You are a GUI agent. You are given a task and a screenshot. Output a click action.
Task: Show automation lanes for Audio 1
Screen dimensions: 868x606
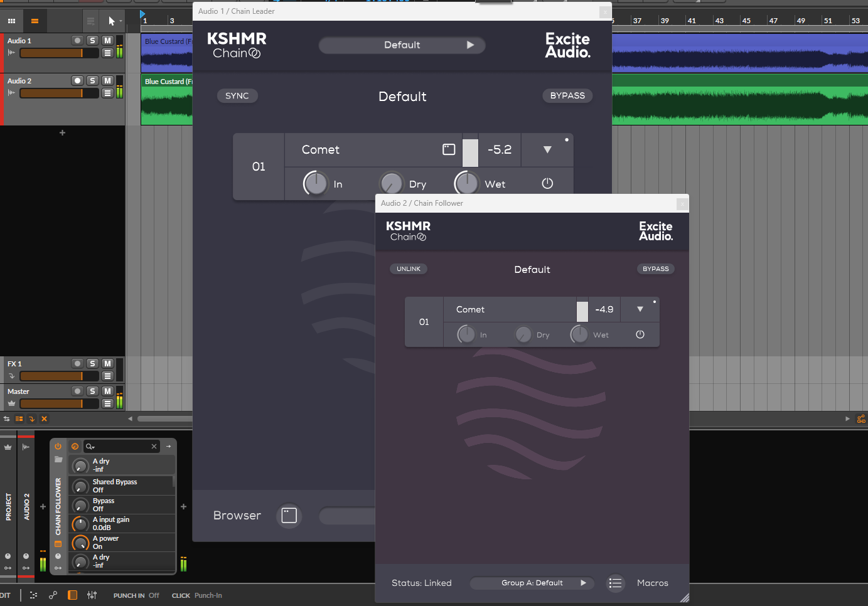[108, 53]
